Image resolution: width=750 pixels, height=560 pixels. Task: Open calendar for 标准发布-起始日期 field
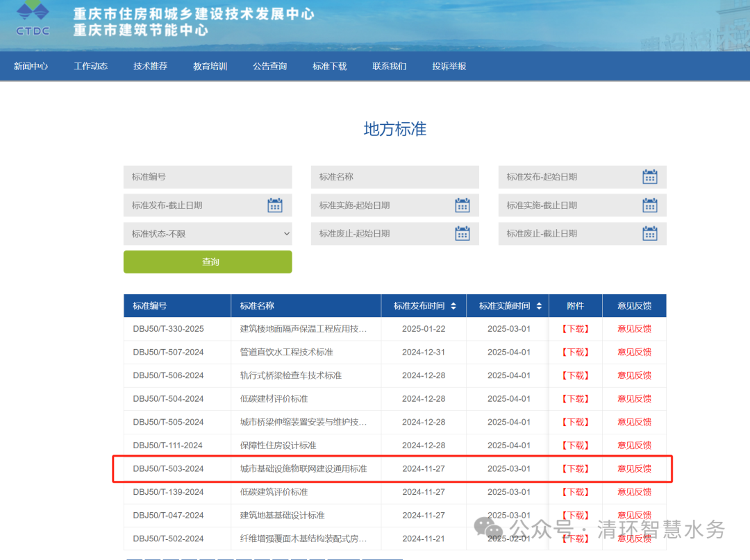pos(649,177)
